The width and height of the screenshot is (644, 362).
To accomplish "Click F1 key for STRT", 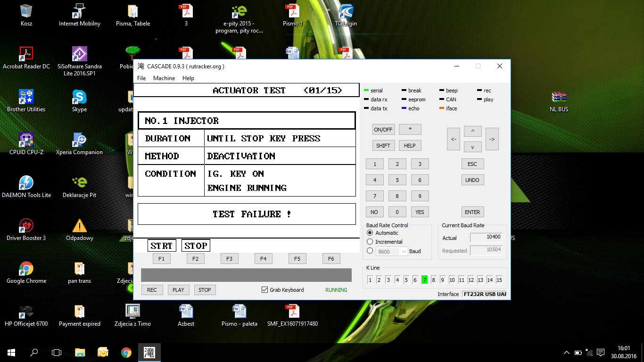I will point(161,259).
